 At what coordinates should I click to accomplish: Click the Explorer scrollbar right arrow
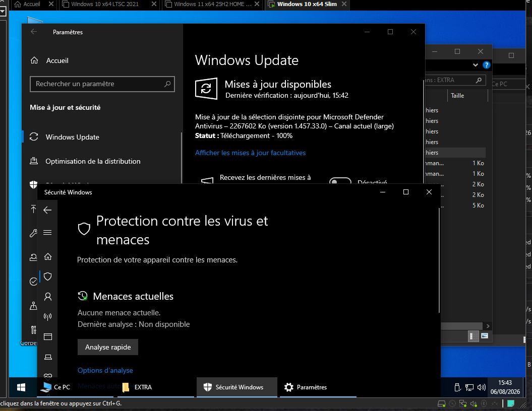(488, 326)
